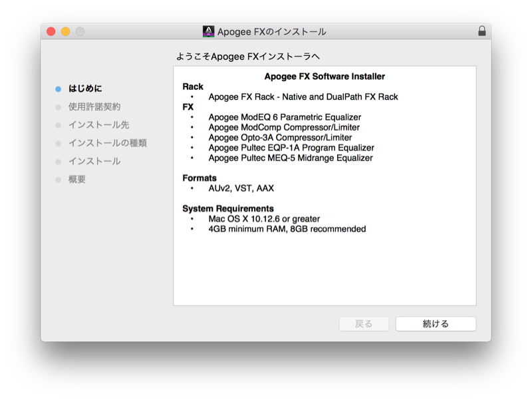Click Mac OS X 10.12.6 or greater

point(264,219)
